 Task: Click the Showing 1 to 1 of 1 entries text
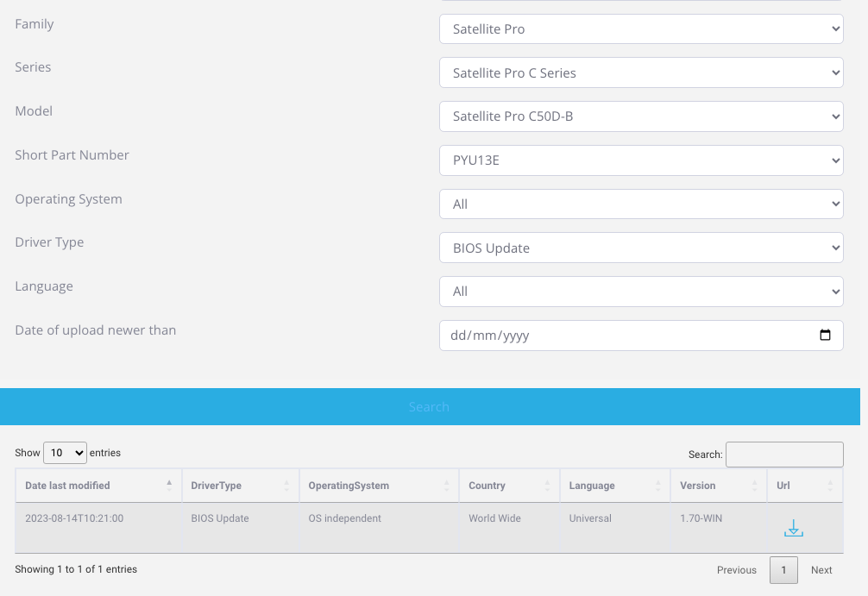pos(76,569)
